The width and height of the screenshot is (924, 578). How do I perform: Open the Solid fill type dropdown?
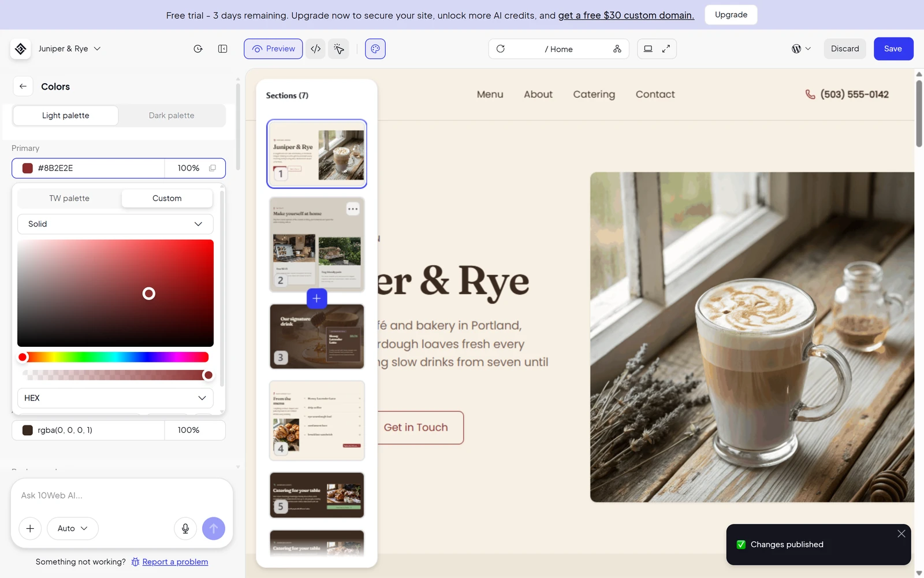(115, 224)
